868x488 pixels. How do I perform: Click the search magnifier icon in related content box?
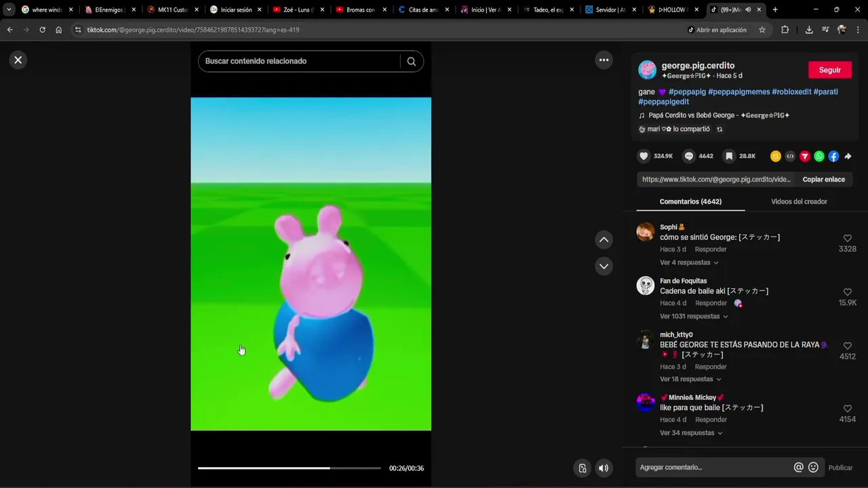click(x=412, y=61)
